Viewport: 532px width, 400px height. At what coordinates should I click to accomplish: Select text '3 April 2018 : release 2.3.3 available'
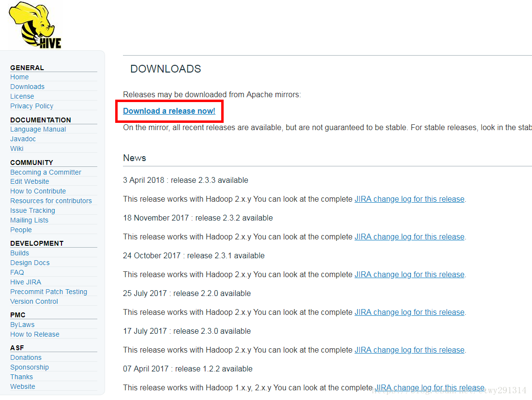(x=185, y=180)
